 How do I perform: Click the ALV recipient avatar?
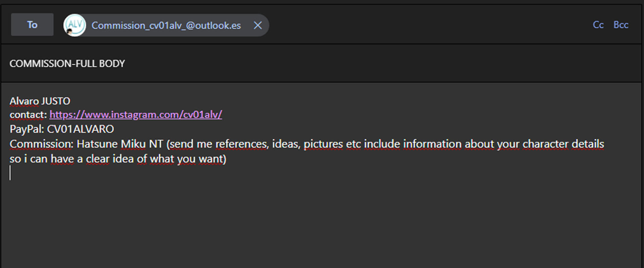(x=74, y=25)
